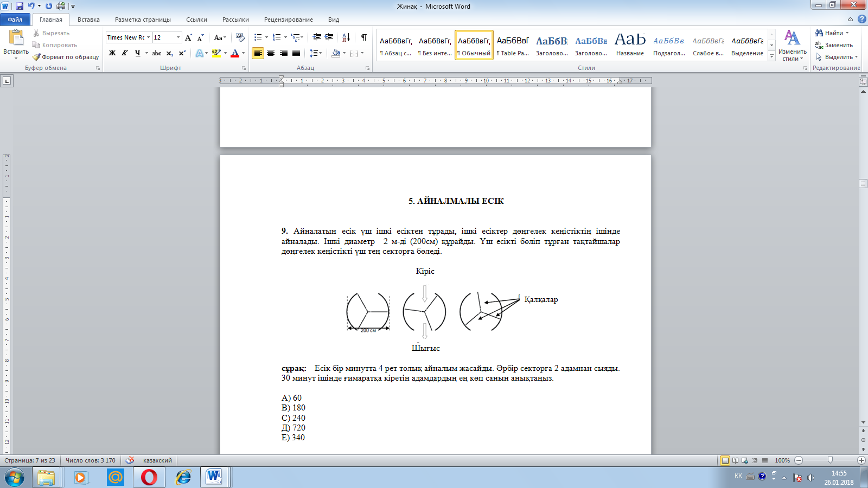The width and height of the screenshot is (868, 488).
Task: Open Opera browser from taskbar
Action: point(149,477)
